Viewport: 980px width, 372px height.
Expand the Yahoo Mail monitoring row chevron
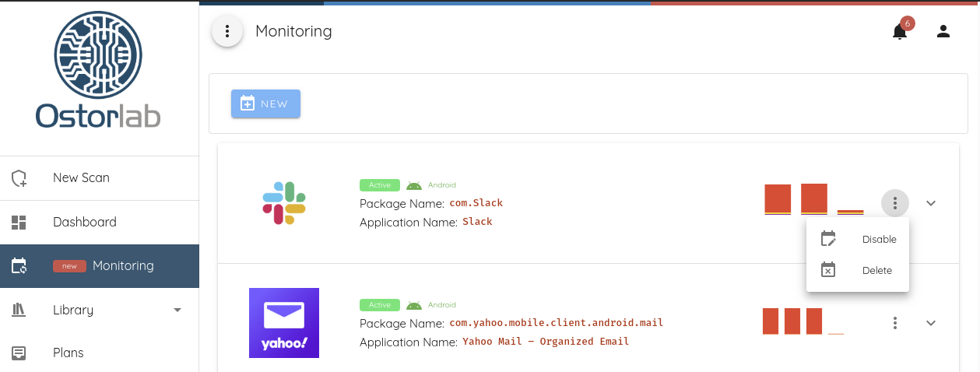tap(931, 322)
